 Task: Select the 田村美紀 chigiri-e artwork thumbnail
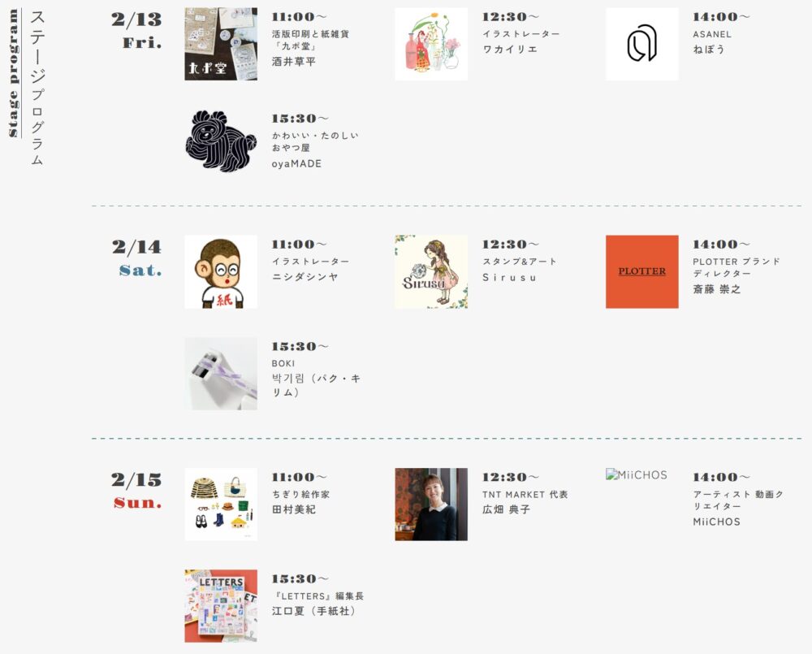click(221, 505)
